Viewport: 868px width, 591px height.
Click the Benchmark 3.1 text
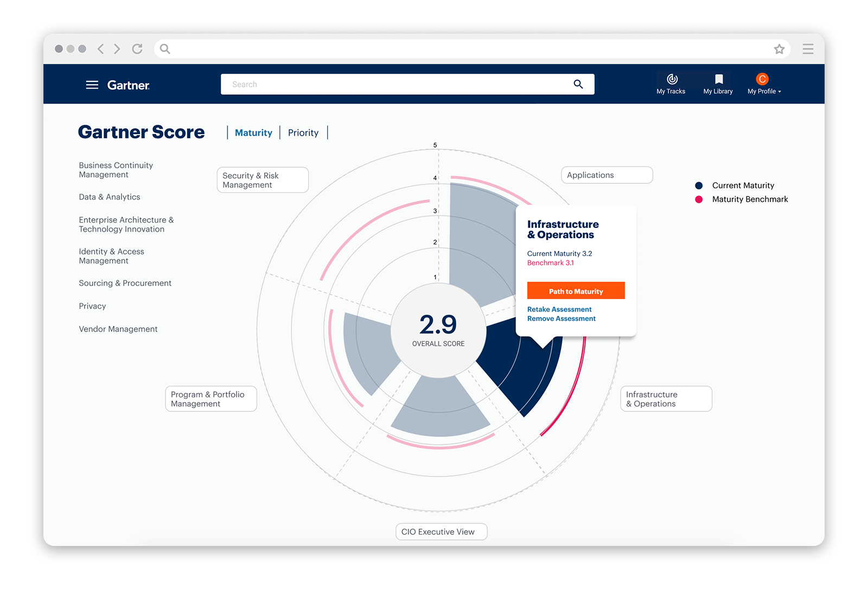[551, 263]
